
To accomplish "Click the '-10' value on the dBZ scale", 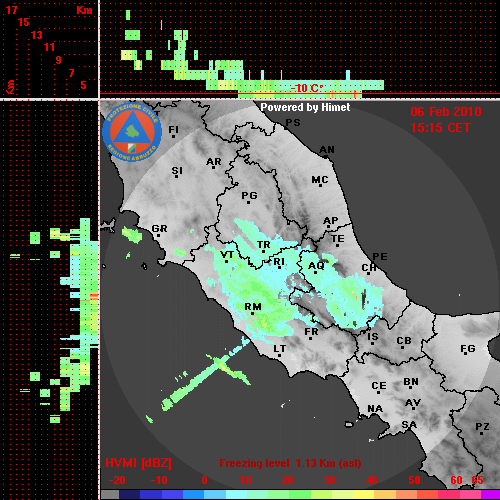I will pos(159,480).
